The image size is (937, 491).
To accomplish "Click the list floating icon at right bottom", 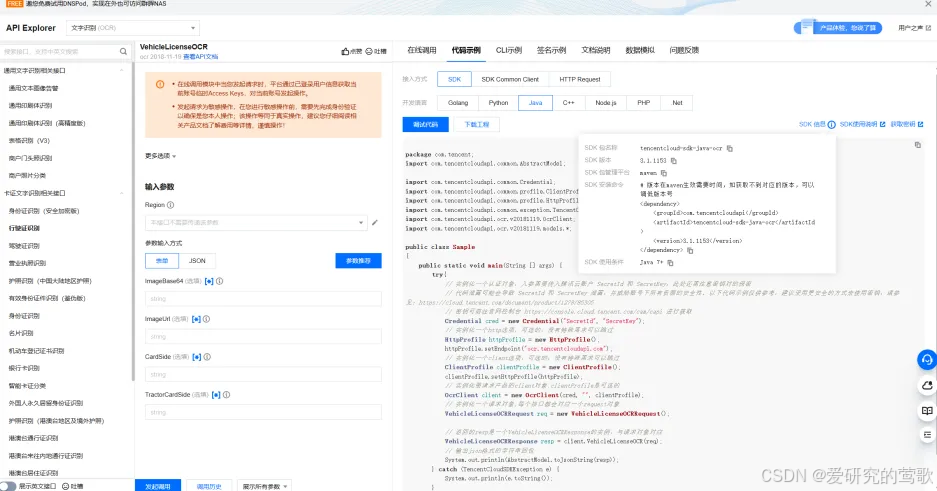I will tap(927, 435).
